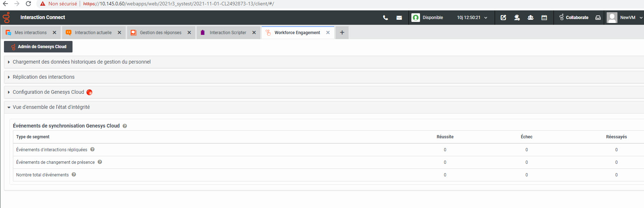This screenshot has height=208, width=644.
Task: Click the Admin de Genesys Cloud button
Action: 38,47
